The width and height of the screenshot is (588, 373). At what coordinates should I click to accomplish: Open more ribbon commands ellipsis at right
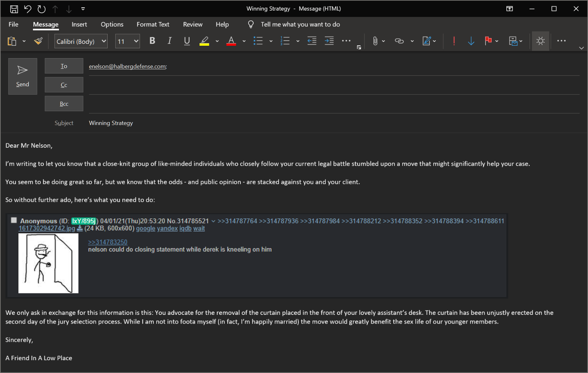click(x=561, y=41)
